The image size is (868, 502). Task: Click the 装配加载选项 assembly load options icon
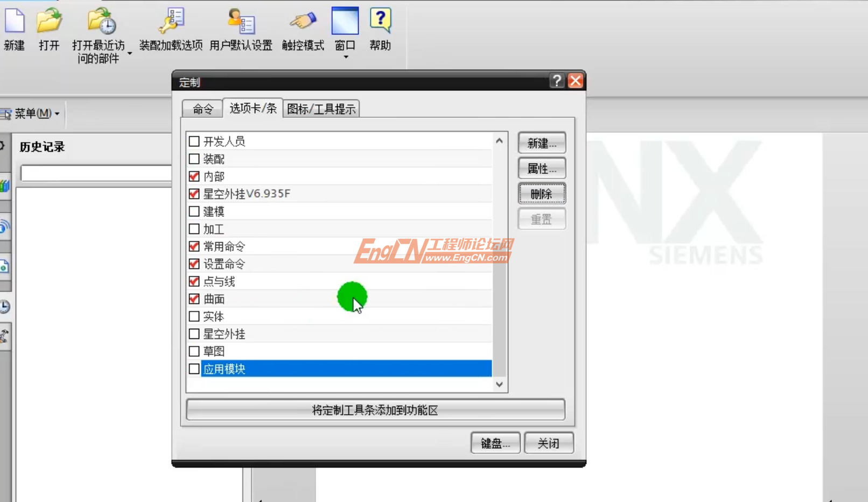tap(171, 22)
